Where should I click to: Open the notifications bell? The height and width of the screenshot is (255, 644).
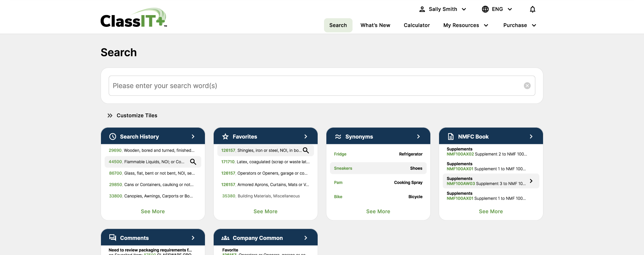(x=532, y=9)
